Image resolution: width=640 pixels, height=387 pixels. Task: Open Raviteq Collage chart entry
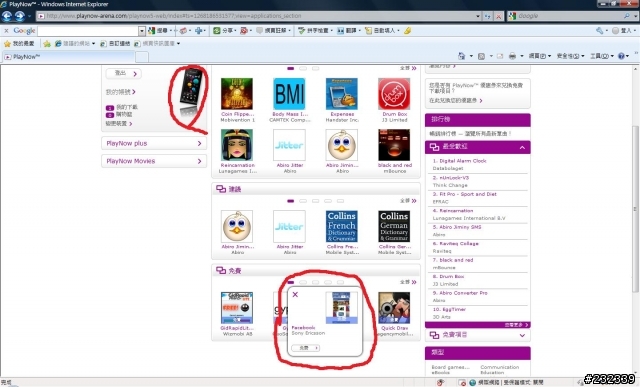point(459,243)
